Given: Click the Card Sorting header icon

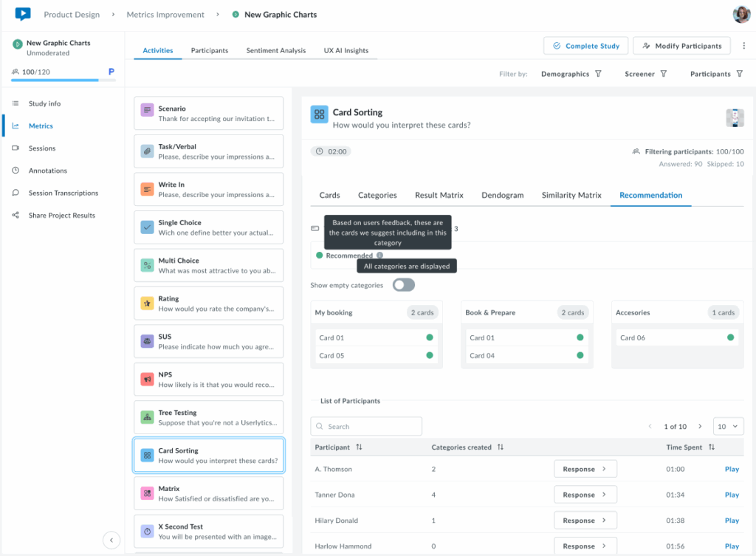Looking at the screenshot, I should [x=319, y=114].
